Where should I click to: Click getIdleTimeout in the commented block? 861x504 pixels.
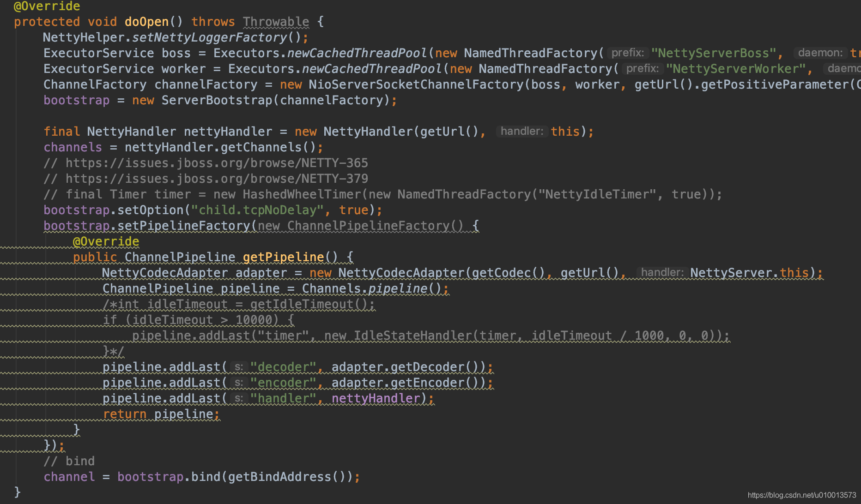click(302, 304)
